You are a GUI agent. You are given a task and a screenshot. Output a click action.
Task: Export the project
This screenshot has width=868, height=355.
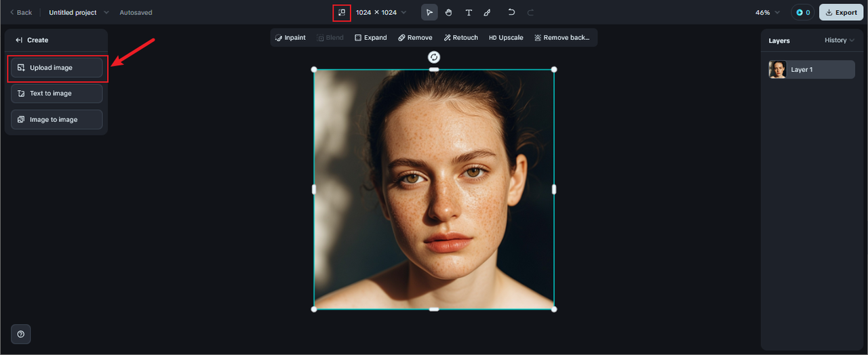click(841, 12)
